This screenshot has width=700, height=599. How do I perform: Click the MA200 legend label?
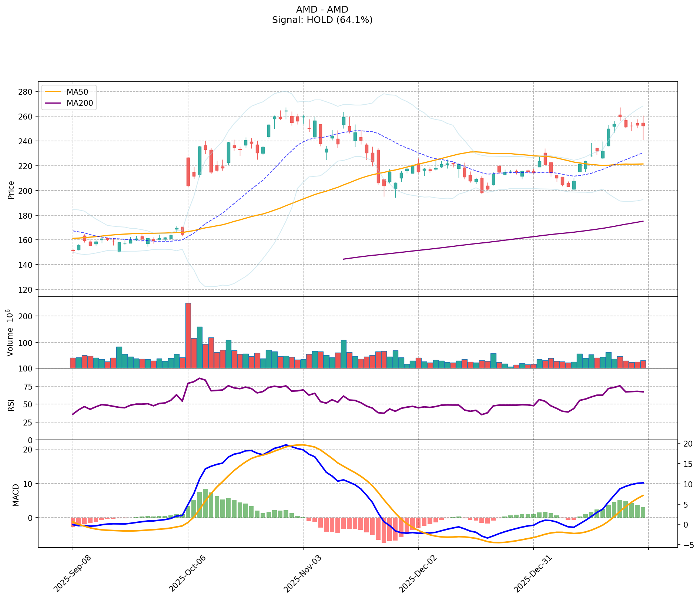coord(79,103)
